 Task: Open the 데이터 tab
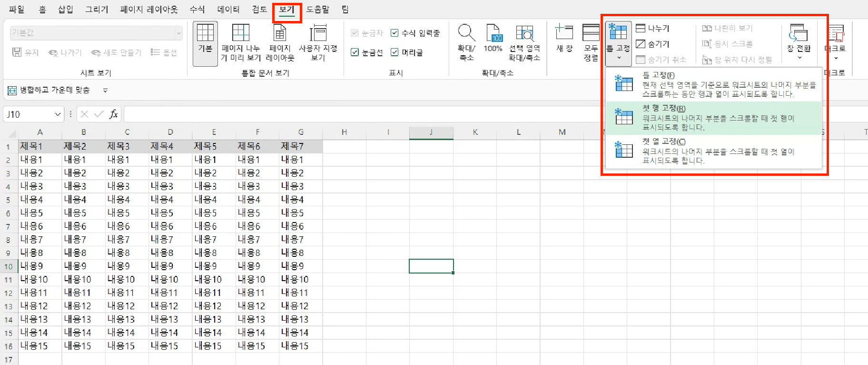coord(228,10)
